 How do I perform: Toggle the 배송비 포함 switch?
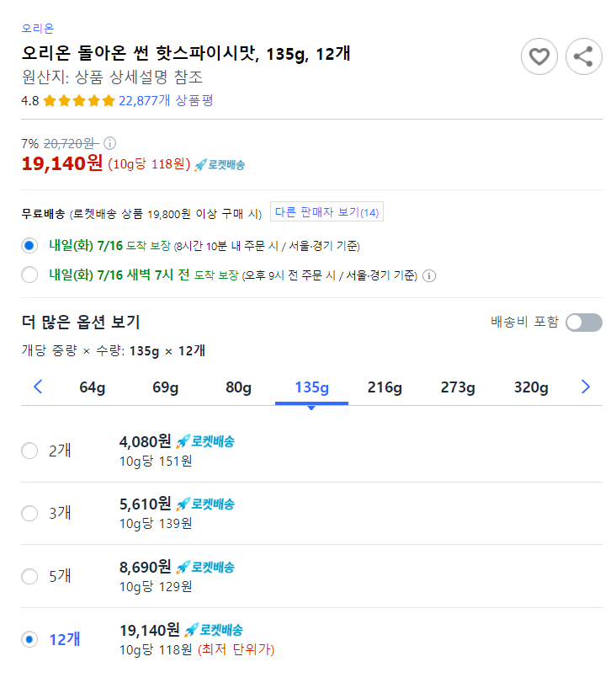583,323
